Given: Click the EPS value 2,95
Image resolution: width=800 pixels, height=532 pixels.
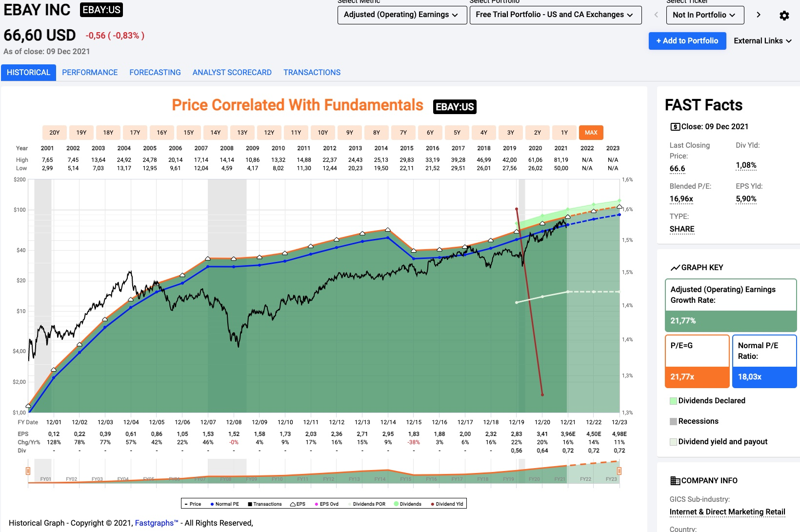Looking at the screenshot, I should click(388, 434).
